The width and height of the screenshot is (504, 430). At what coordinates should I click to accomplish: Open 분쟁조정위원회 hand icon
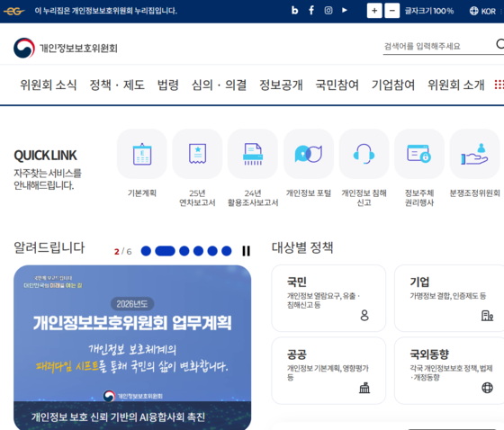pos(475,154)
